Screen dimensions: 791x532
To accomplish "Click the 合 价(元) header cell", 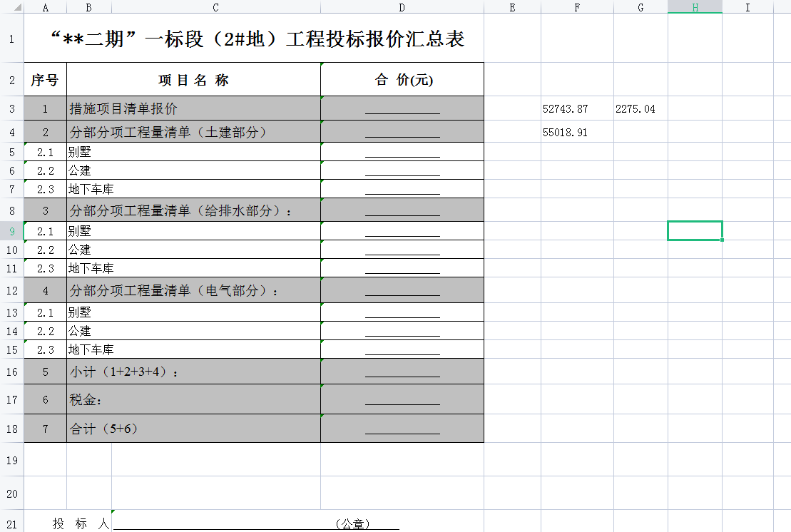I will click(402, 79).
